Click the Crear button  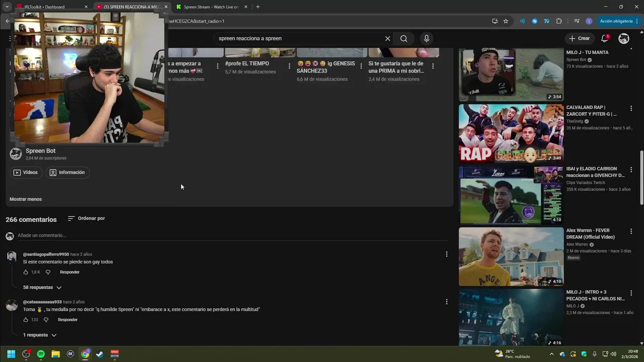tap(579, 39)
